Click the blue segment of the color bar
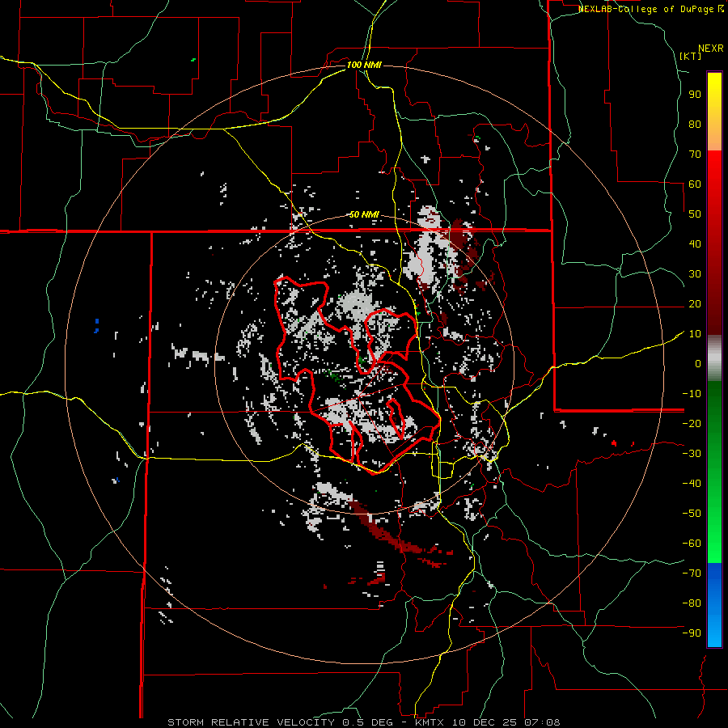The width and height of the screenshot is (728, 728). (x=714, y=604)
